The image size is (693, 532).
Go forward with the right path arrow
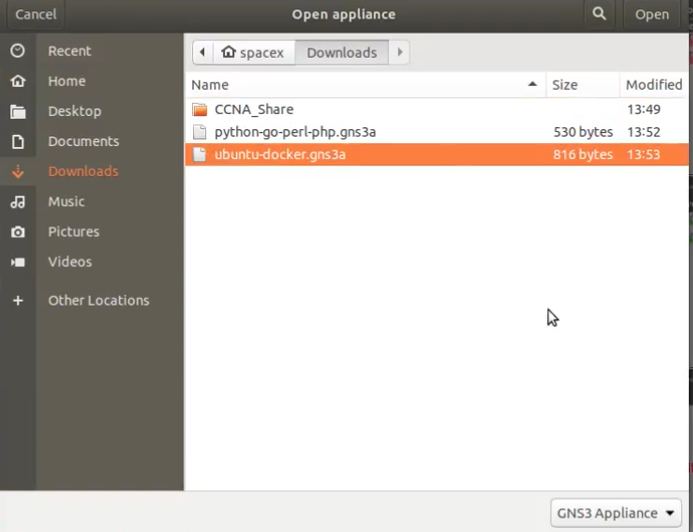pyautogui.click(x=400, y=52)
